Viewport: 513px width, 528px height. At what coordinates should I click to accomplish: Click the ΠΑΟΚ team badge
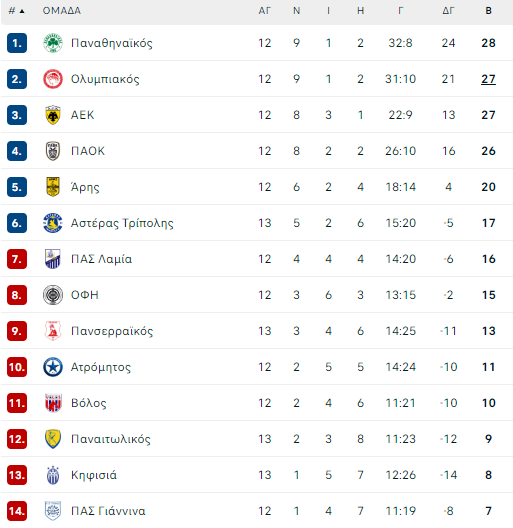pyautogui.click(x=53, y=151)
